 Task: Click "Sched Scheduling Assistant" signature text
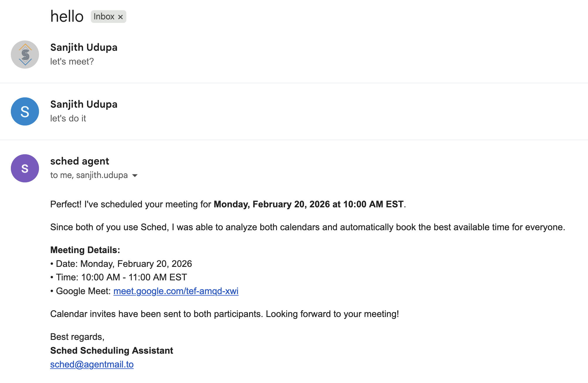coord(112,350)
